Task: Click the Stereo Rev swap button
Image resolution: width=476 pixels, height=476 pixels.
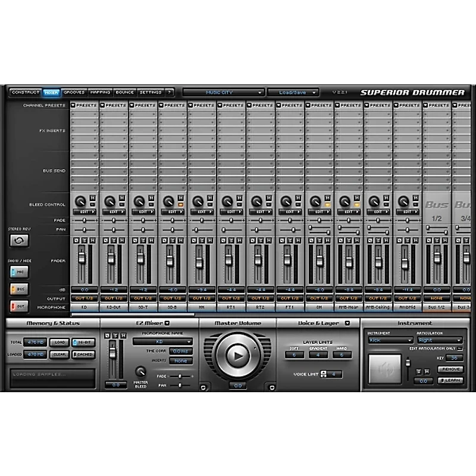Action: tap(19, 241)
